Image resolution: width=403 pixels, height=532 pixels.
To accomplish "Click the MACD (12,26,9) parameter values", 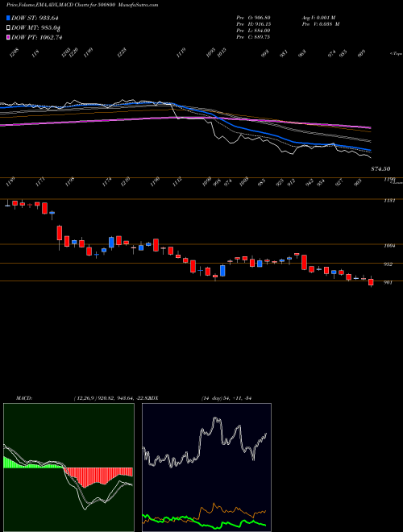I will tap(111, 398).
